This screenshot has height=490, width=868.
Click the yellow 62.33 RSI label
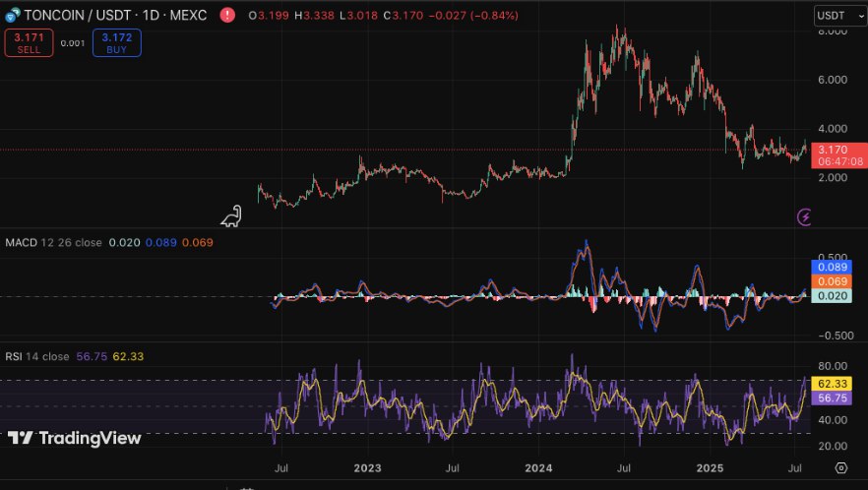(832, 383)
